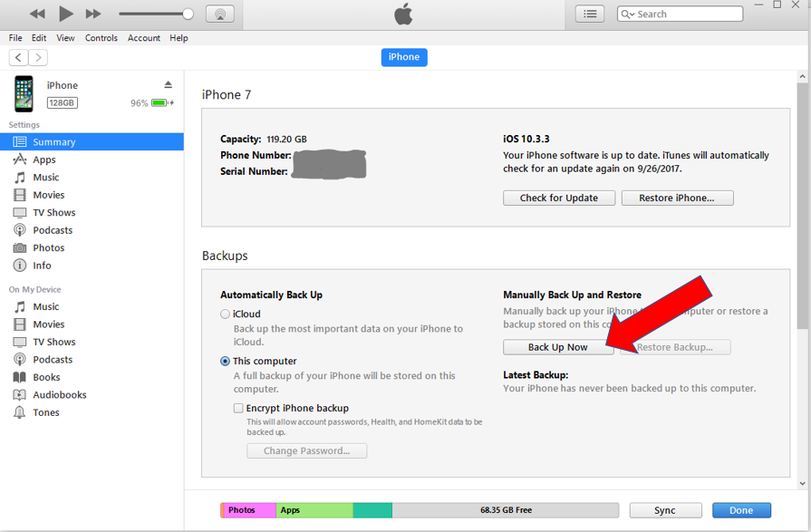
Task: Click the battery charging indicator icon
Action: click(x=162, y=103)
